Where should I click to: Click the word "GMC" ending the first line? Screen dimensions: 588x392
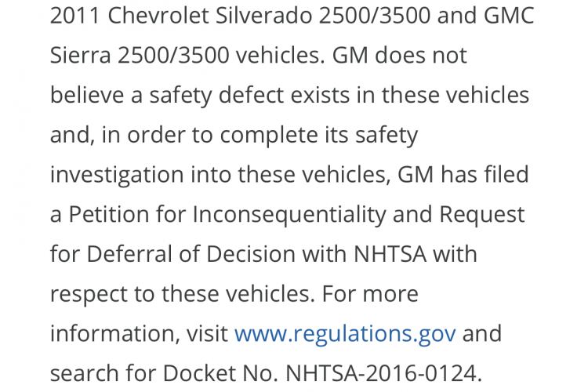pos(509,16)
